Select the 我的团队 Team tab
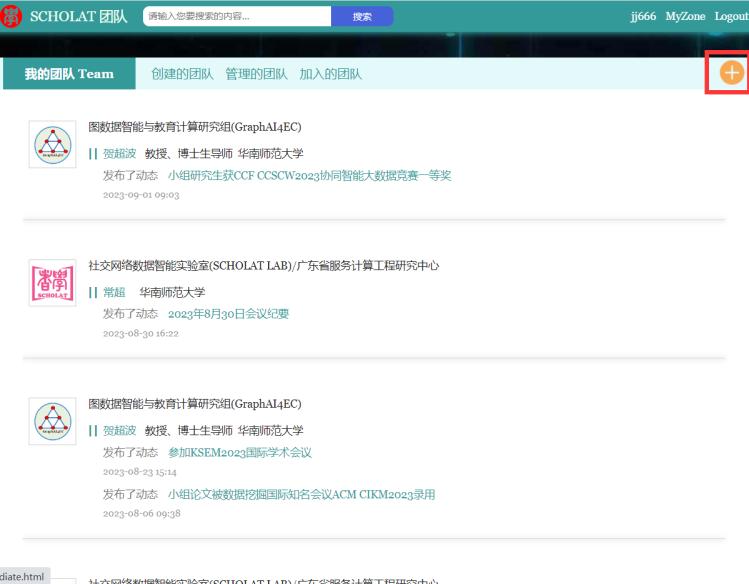 click(69, 74)
